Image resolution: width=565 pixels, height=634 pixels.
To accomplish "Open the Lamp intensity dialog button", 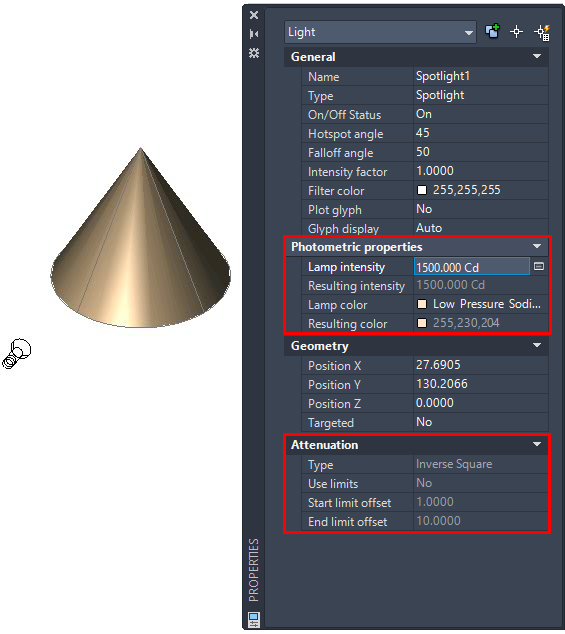I will point(539,266).
